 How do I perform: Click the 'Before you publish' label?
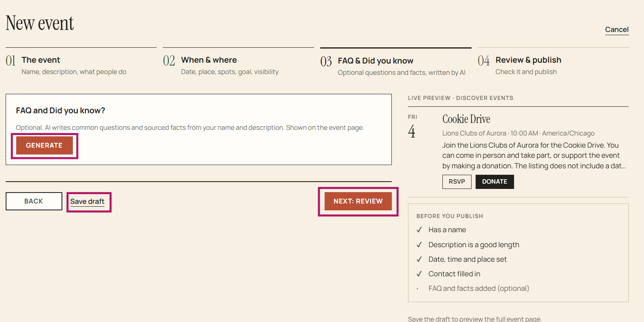tap(449, 216)
